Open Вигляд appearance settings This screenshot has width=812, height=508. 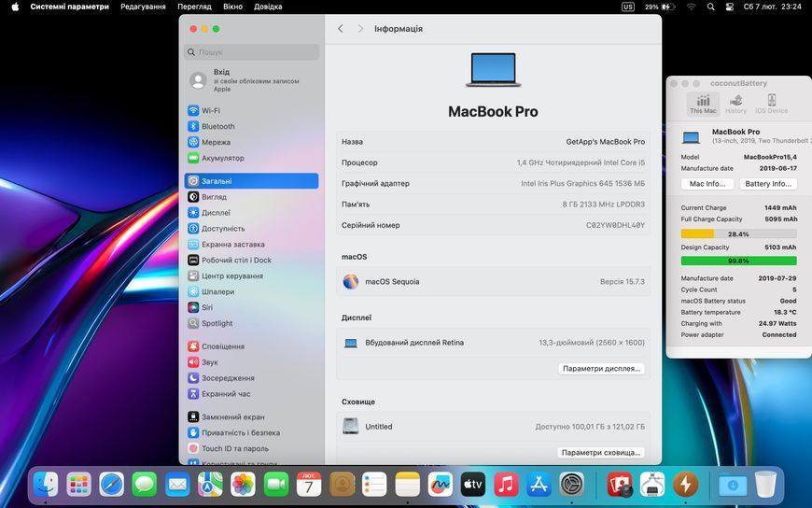point(252,197)
